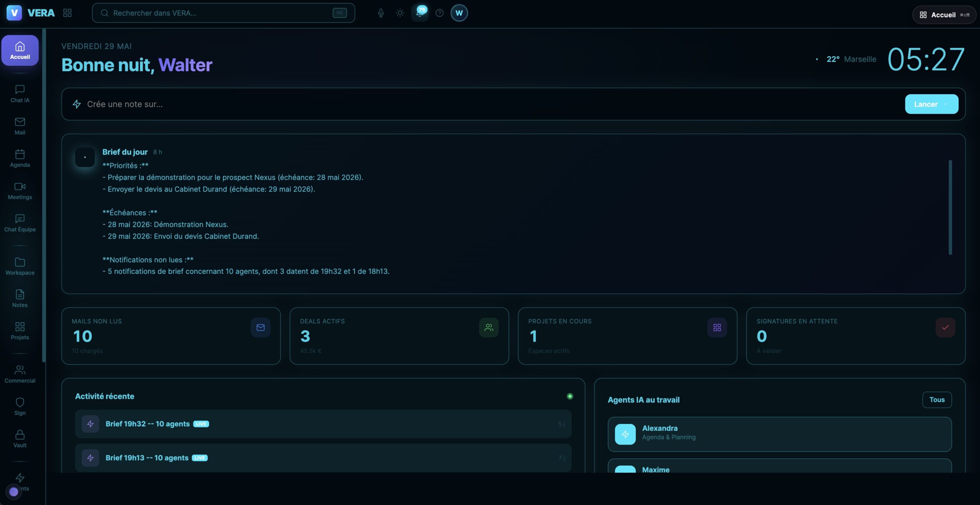
Task: Click the Agents IA au travail heading
Action: [x=644, y=400]
